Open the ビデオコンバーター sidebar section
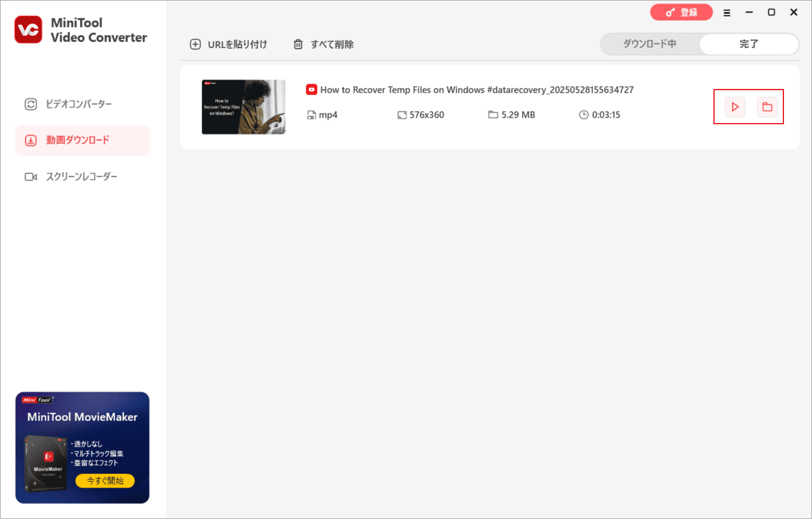 [82, 104]
